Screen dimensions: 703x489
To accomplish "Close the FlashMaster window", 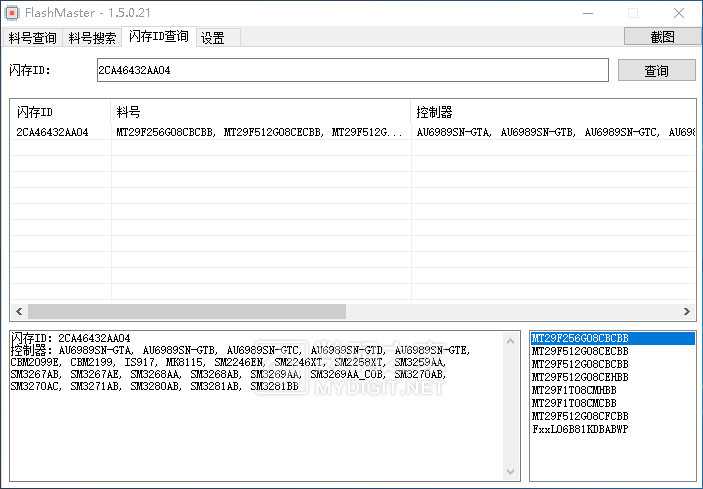I will (679, 13).
